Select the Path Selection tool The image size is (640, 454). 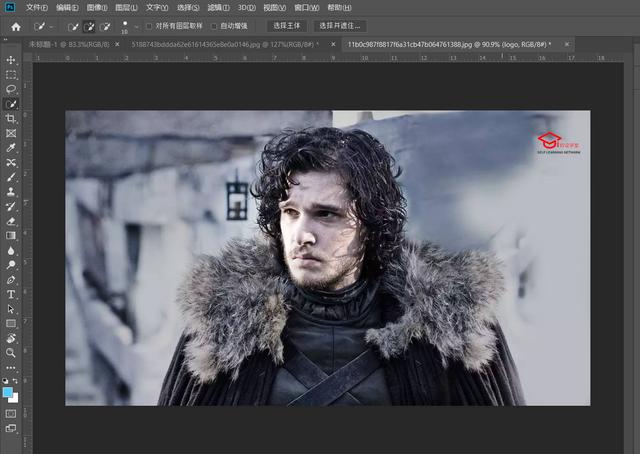(x=11, y=309)
